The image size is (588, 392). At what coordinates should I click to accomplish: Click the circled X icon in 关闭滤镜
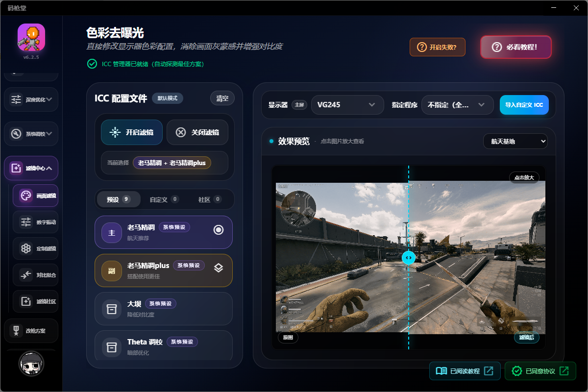coord(181,132)
